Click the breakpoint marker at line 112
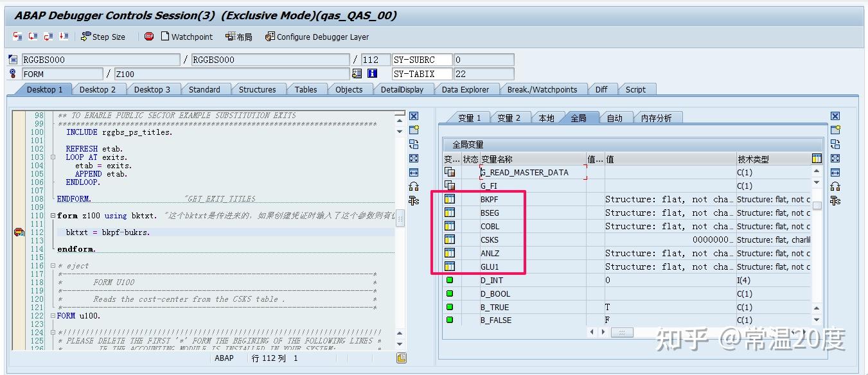The width and height of the screenshot is (868, 375). (x=19, y=232)
